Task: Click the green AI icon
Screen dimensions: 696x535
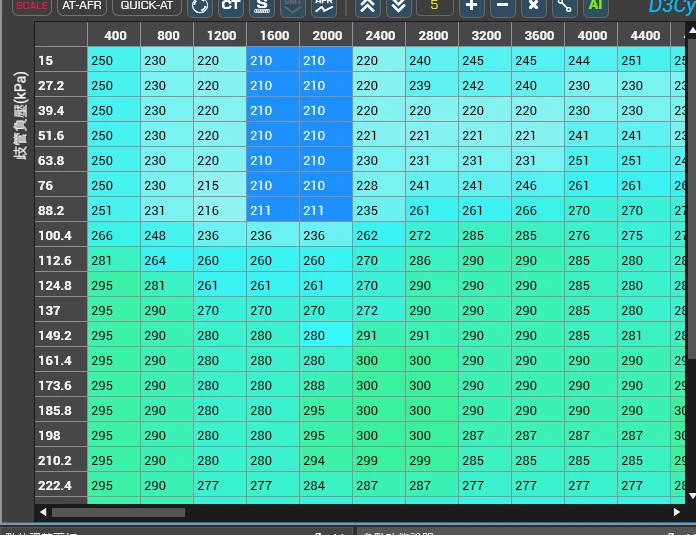Action: coord(595,6)
